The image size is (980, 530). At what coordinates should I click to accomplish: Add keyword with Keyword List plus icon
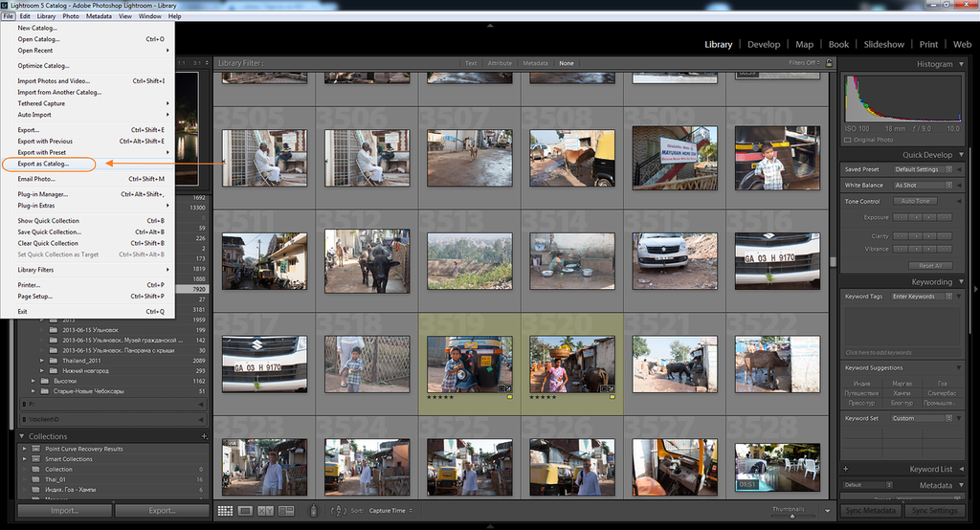(x=846, y=469)
